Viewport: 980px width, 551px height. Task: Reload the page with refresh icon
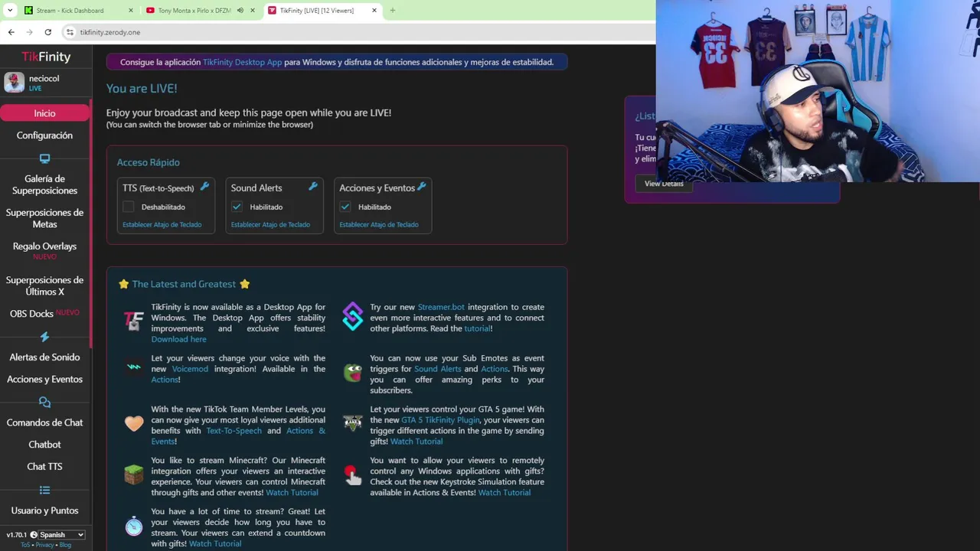(47, 32)
